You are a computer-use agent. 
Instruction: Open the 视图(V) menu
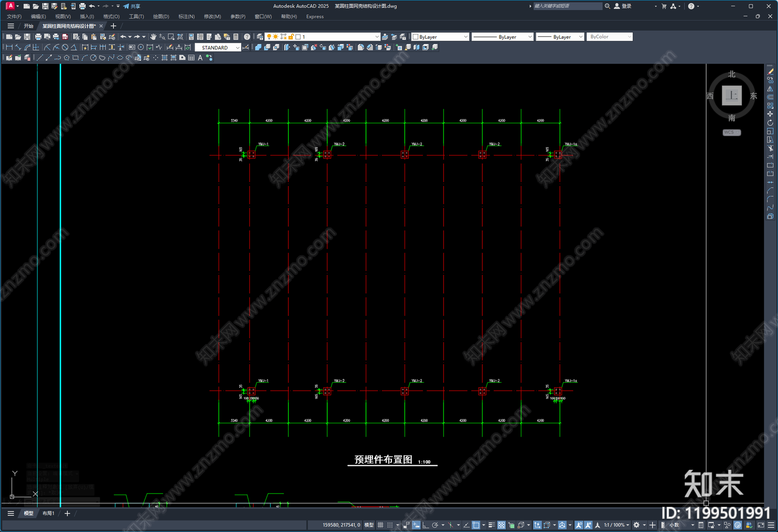(x=63, y=17)
